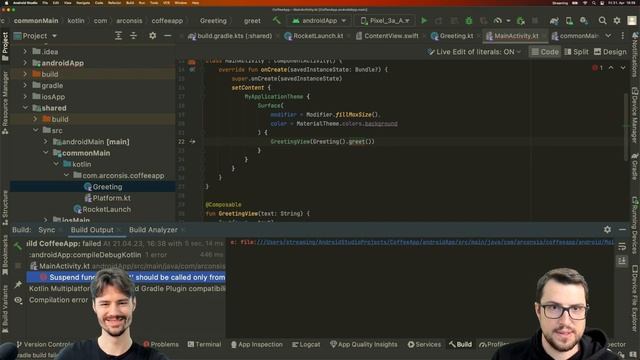Click the error count indicator in editor

[598, 68]
